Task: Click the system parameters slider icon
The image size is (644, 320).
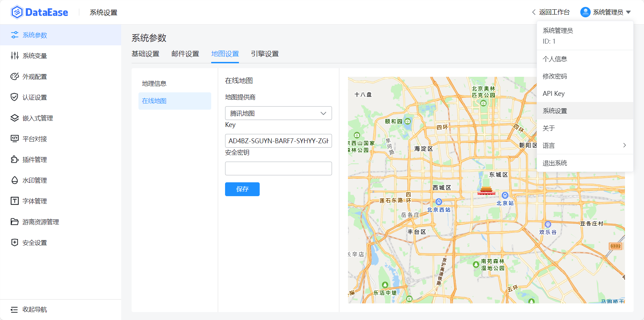Action: (15, 35)
